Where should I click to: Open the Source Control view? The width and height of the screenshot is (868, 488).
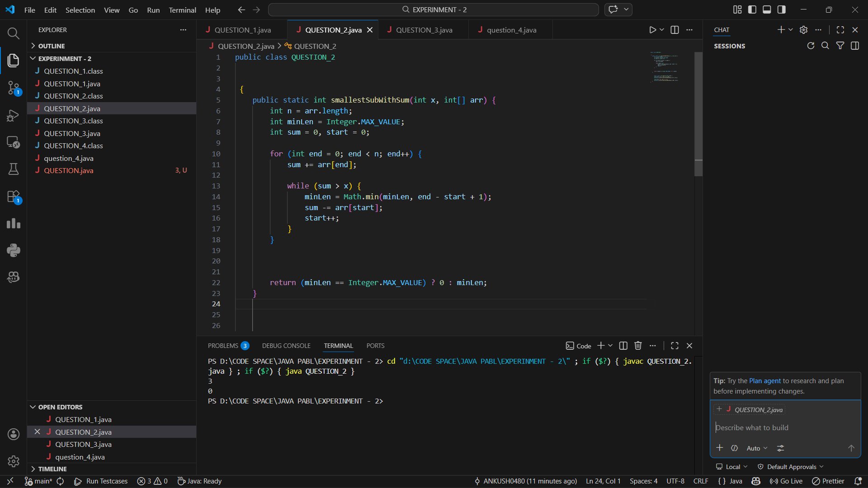coord(14,88)
